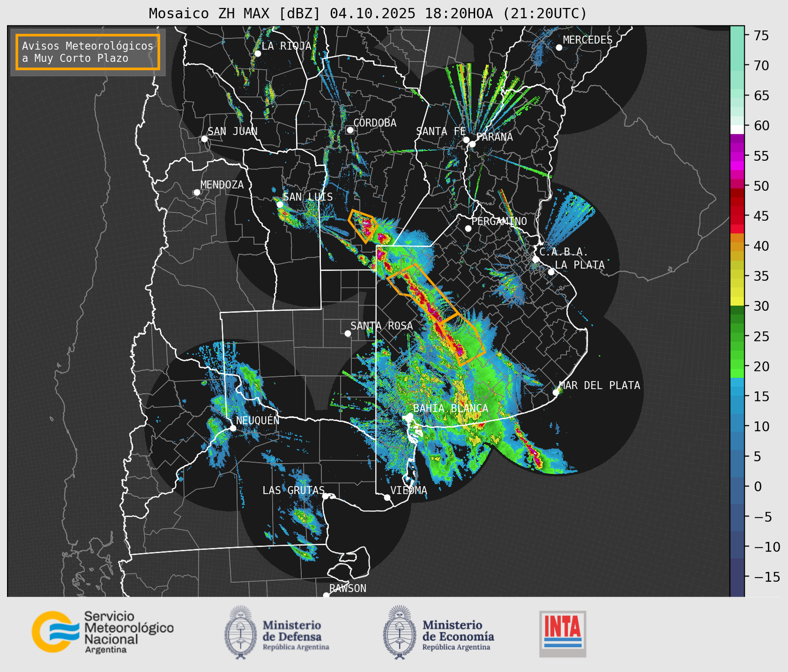788x672 pixels.
Task: Select the orange warning polygon near San Luis
Action: tap(362, 226)
